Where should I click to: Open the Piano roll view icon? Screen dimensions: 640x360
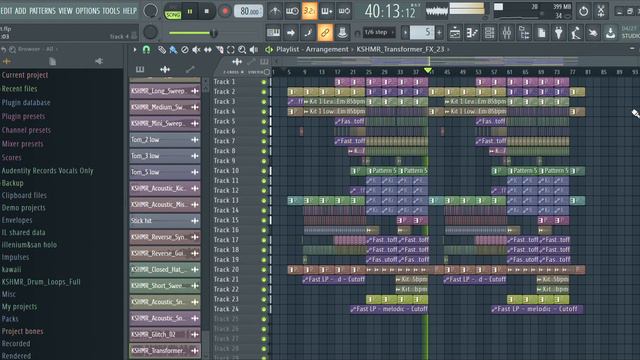472,33
